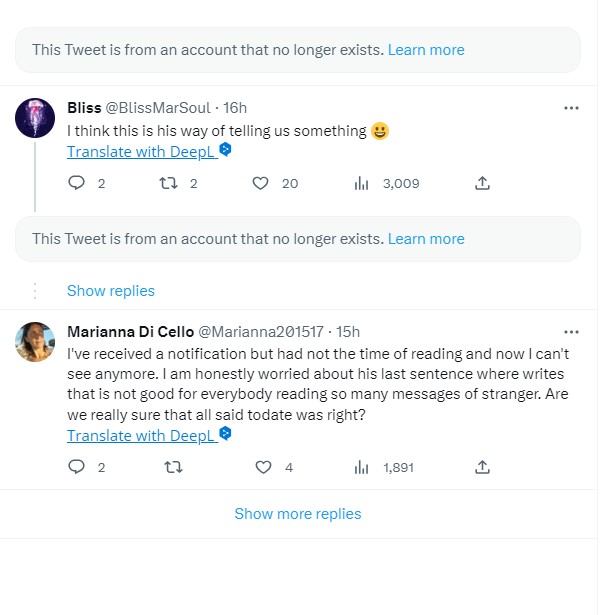This screenshot has height=615, width=606.
Task: Like Bliss's tweet with the heart icon
Action: [261, 183]
